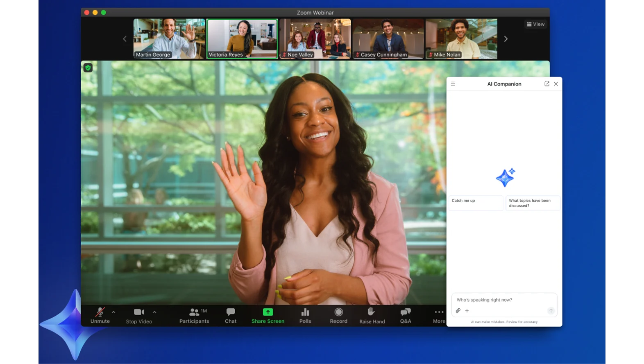
Task: Open the Chat panel
Action: 231,316
